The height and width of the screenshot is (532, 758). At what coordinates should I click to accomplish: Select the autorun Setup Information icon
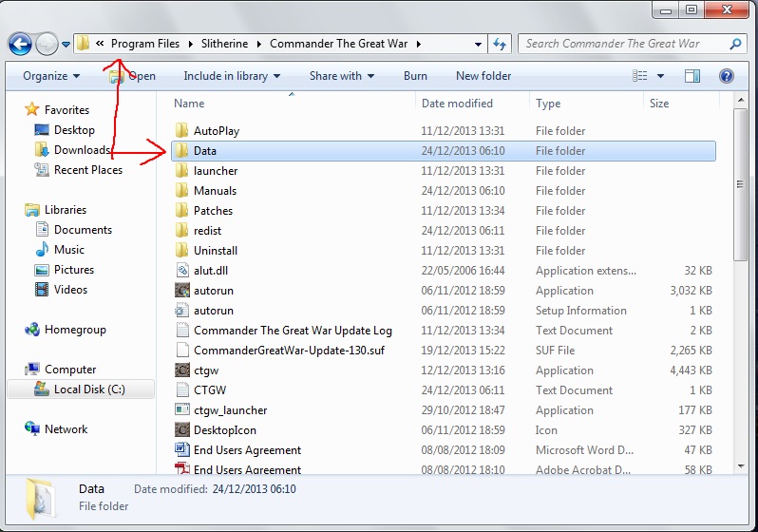tap(181, 310)
